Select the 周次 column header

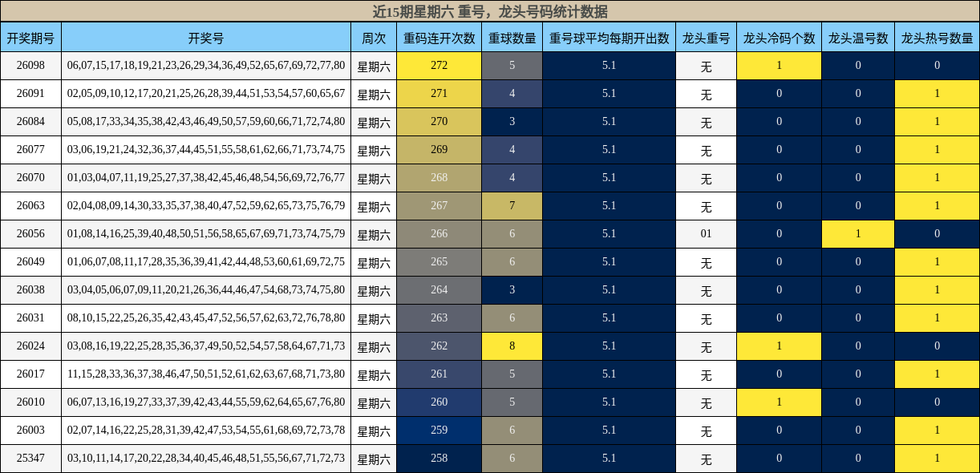click(374, 36)
